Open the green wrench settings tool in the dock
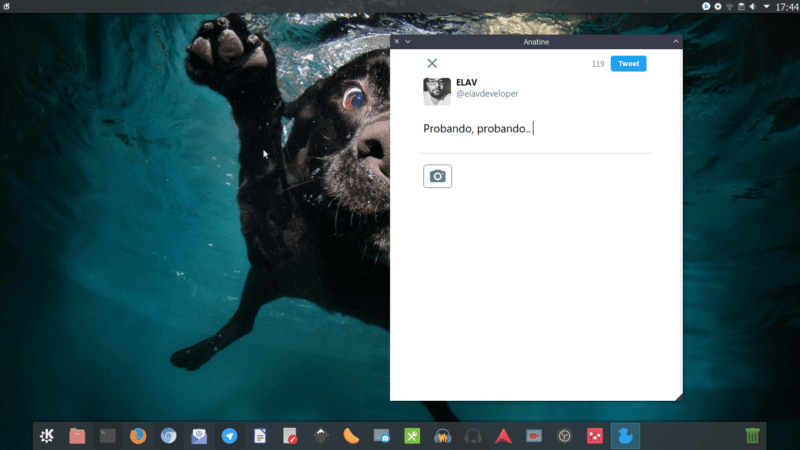 click(412, 436)
